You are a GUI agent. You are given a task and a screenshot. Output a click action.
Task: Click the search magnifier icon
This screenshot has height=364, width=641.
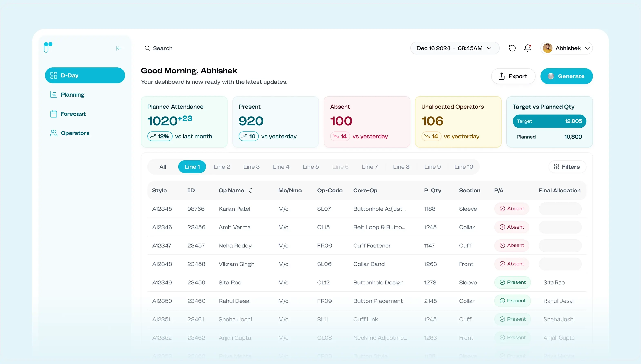point(147,48)
